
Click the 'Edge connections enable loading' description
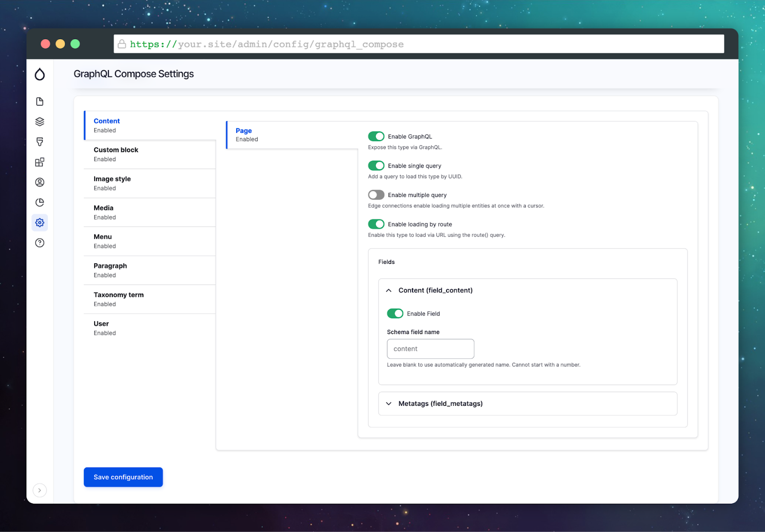(x=456, y=206)
